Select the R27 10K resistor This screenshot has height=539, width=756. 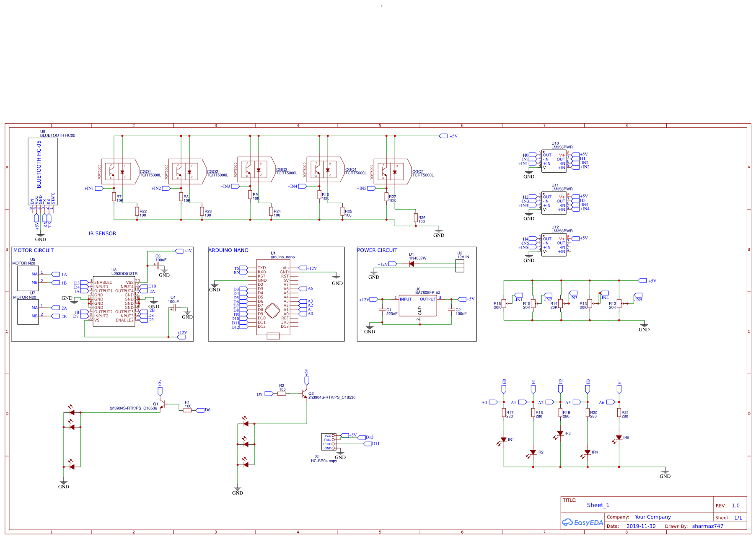386,197
